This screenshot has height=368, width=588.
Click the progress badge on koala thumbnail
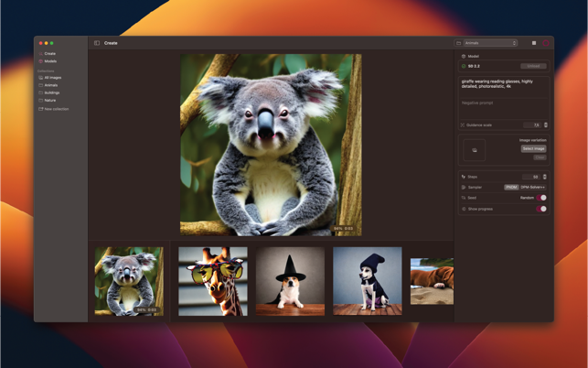[x=146, y=309]
